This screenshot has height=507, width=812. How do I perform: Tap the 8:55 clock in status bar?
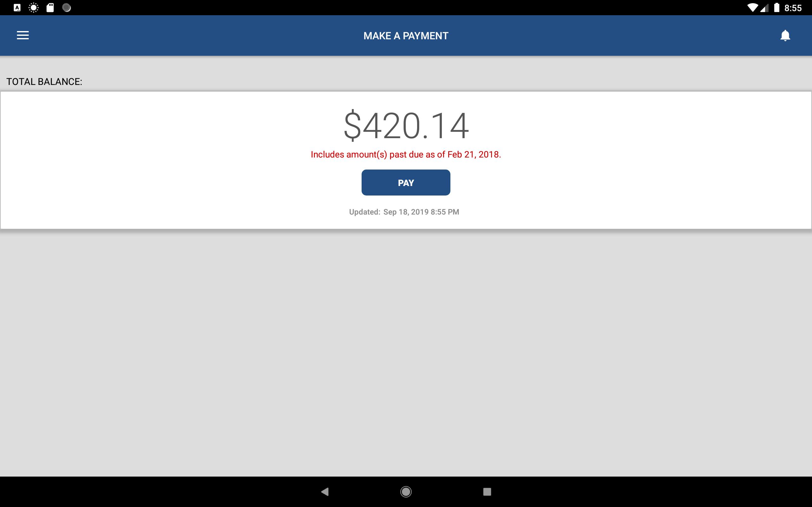pyautogui.click(x=793, y=8)
